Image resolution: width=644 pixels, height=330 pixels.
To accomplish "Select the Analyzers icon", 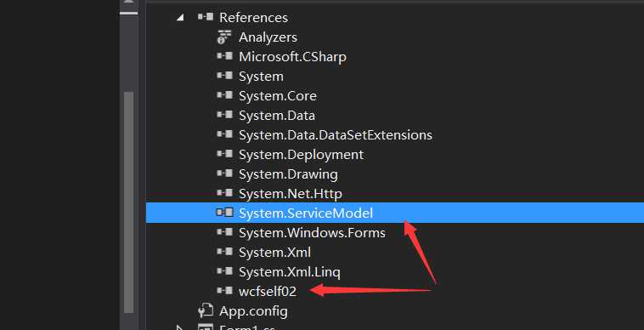I will (224, 37).
